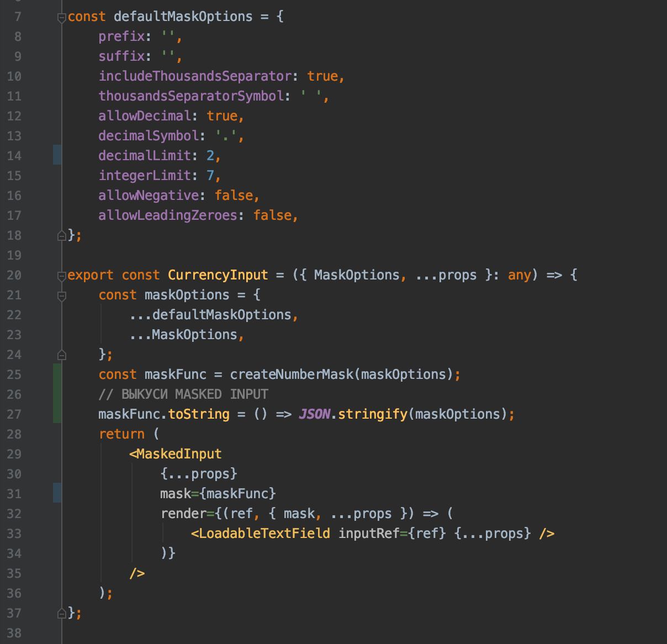Place cursor on the defaultMaskOptions declaration name
Screen dimensions: 667x644
[183, 17]
